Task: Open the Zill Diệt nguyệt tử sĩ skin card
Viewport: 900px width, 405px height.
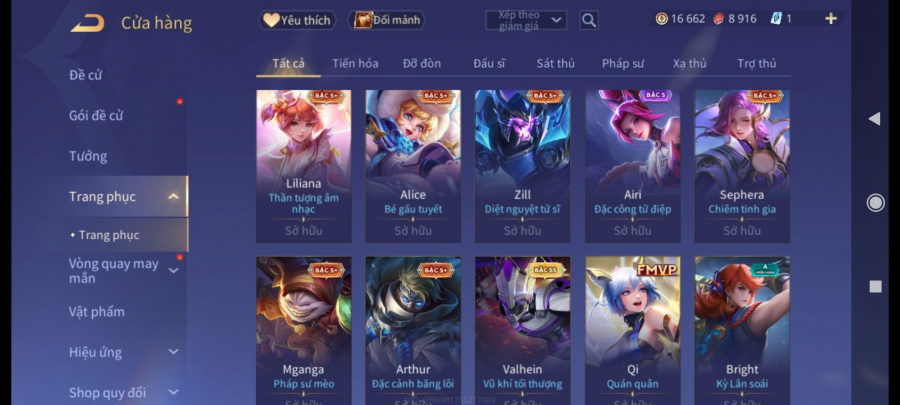Action: pos(522,166)
